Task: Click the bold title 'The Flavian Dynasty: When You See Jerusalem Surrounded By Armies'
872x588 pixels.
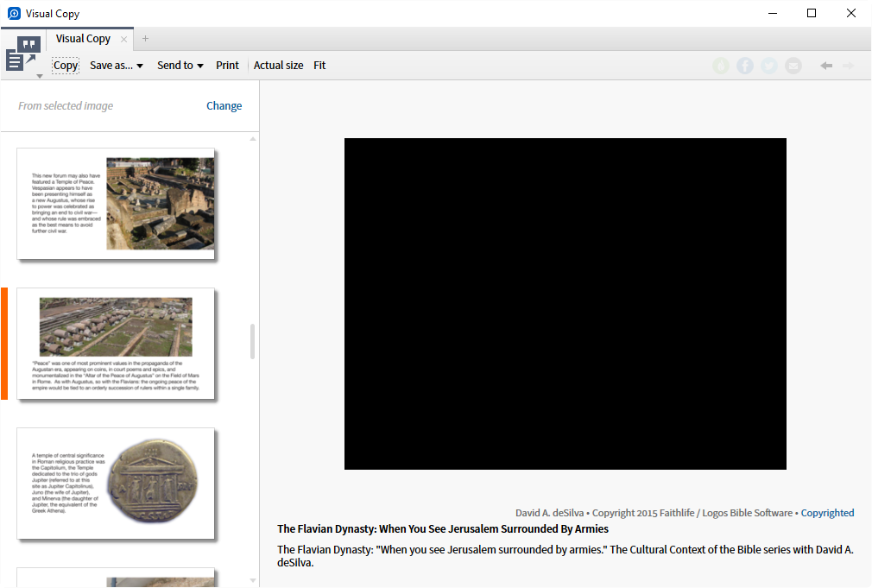Action: click(443, 529)
